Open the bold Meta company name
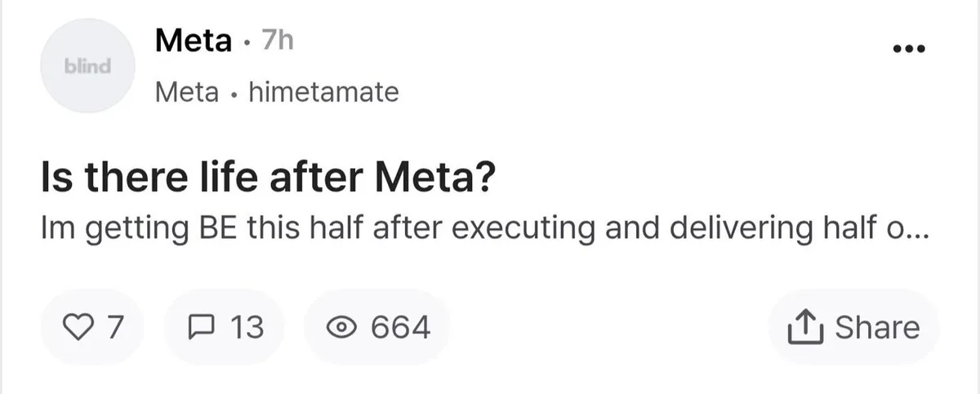980x394 pixels. 193,41
